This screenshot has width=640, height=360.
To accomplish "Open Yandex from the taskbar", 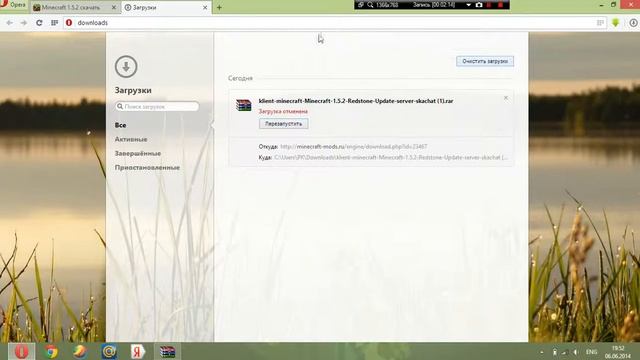I will tap(138, 351).
